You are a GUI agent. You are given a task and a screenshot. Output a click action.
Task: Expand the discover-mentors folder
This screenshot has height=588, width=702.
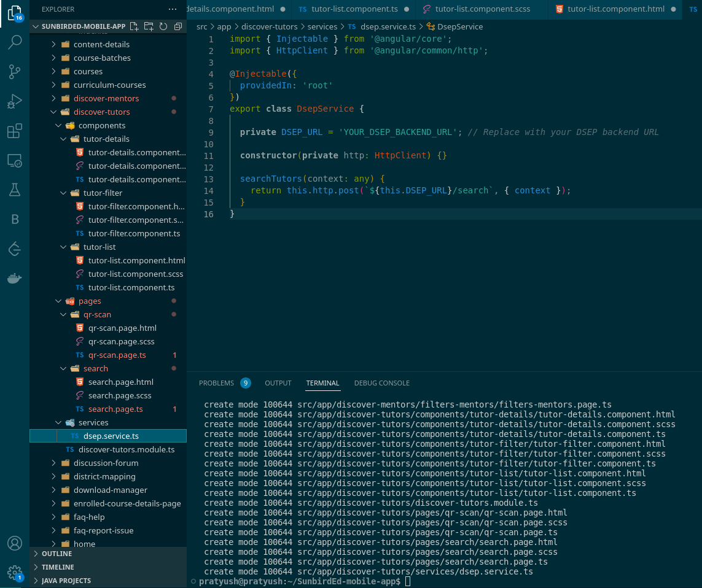[x=106, y=98]
